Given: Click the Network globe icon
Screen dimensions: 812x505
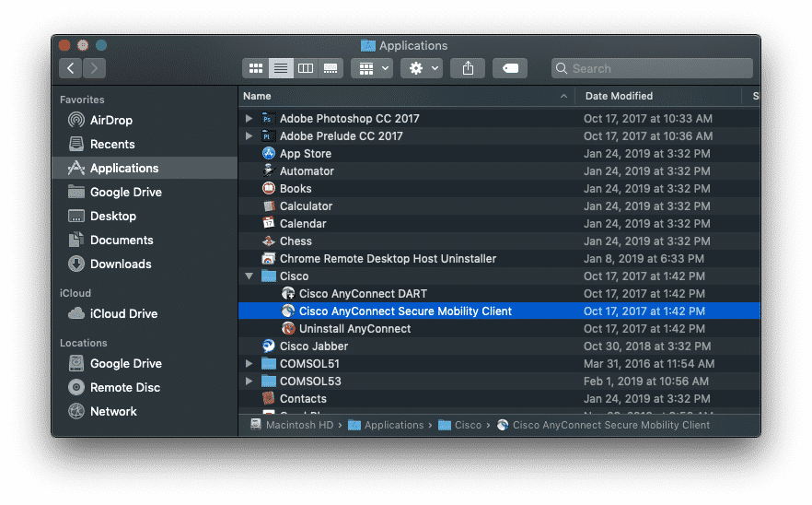Looking at the screenshot, I should (76, 411).
